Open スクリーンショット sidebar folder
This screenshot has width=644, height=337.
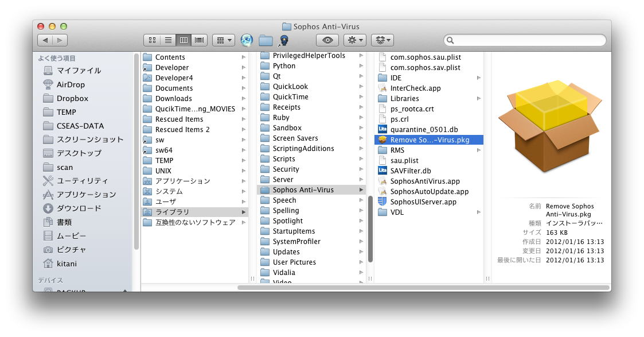coord(90,140)
